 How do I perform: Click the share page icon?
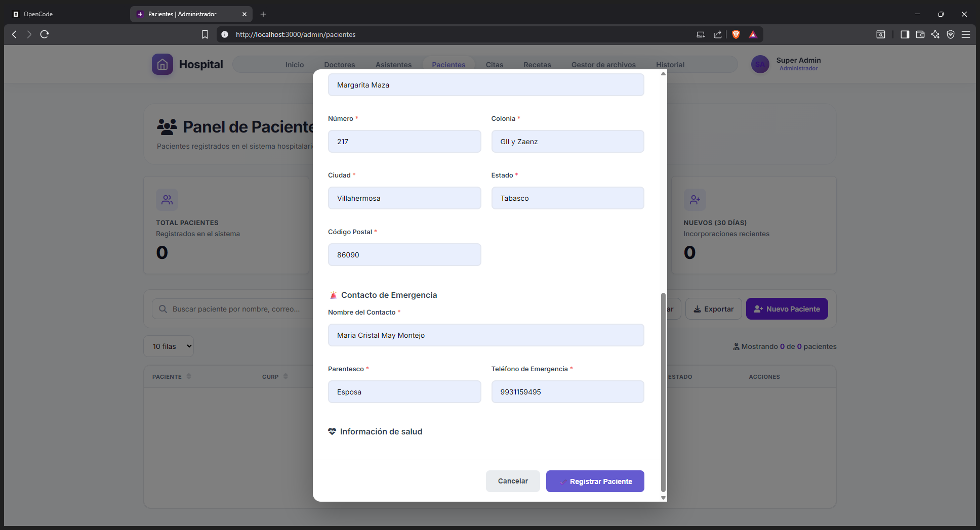[718, 34]
